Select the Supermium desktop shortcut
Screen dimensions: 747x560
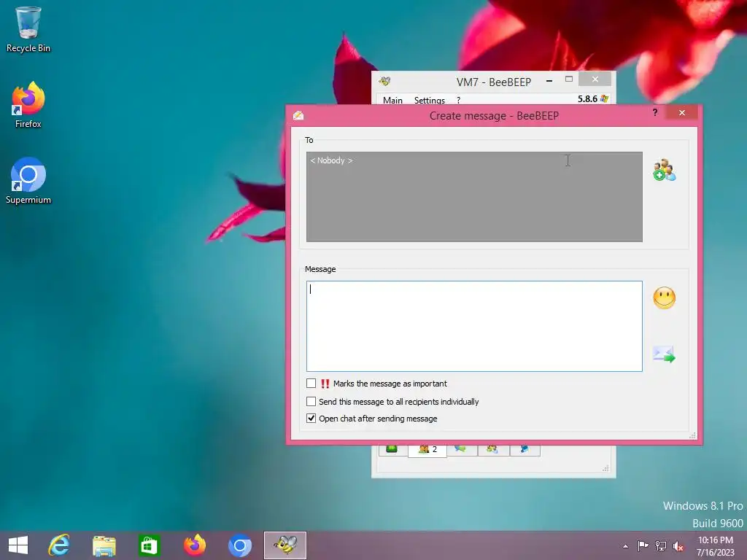pos(28,181)
